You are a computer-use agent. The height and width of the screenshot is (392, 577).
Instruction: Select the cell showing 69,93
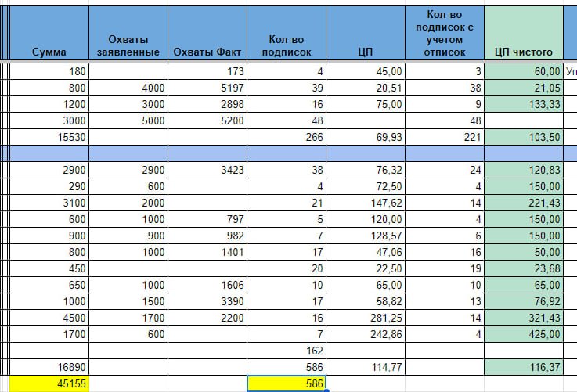pos(366,137)
